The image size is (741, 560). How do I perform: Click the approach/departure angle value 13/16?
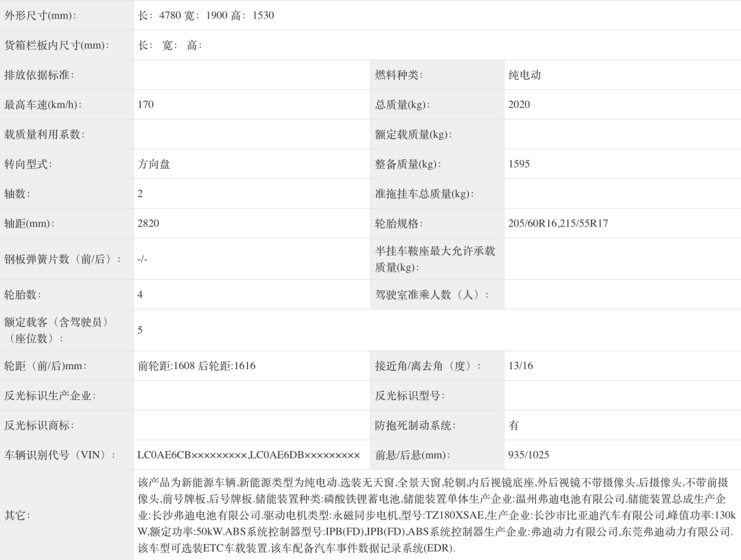521,366
